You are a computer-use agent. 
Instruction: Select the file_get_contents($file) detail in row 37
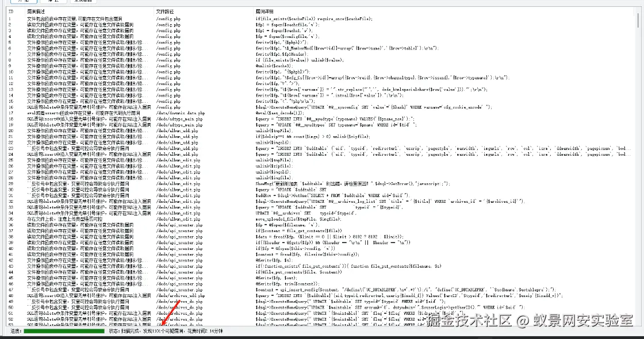coord(299,231)
